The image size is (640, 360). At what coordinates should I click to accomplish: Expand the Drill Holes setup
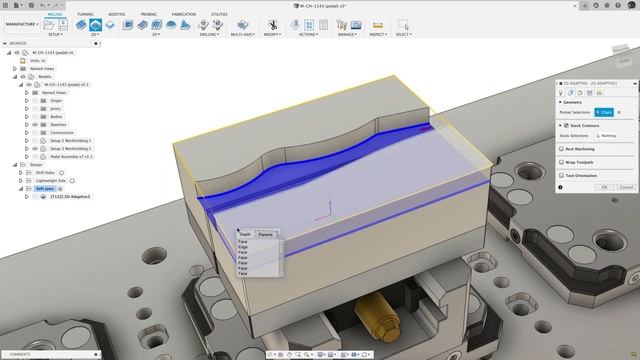[21, 173]
